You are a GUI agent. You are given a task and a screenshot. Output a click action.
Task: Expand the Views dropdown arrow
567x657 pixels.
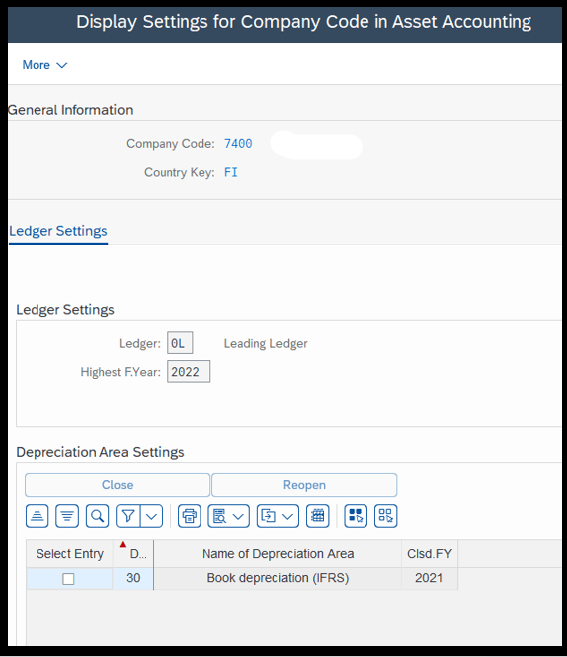click(x=238, y=516)
